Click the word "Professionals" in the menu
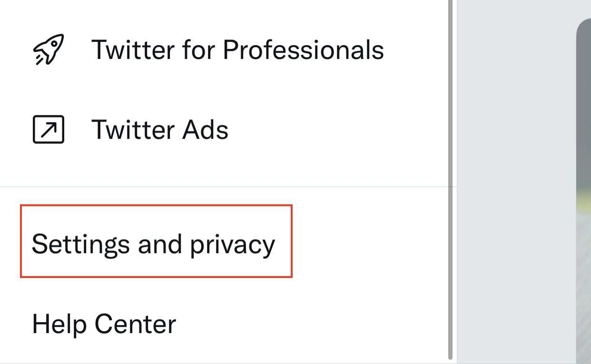Image resolution: width=591 pixels, height=364 pixels. coord(303,49)
